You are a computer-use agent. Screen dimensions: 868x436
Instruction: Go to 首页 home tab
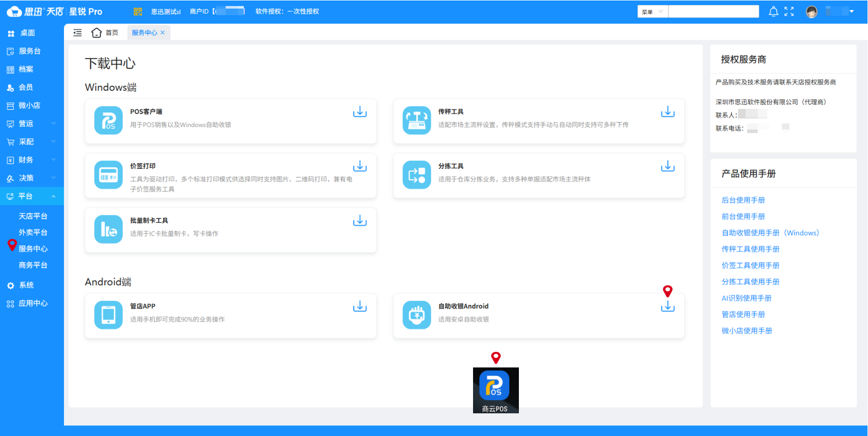point(105,33)
